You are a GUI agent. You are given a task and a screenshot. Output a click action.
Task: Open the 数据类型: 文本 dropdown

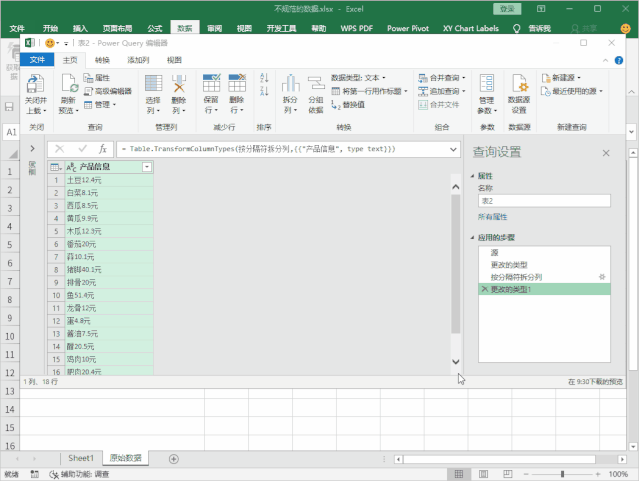[358, 77]
